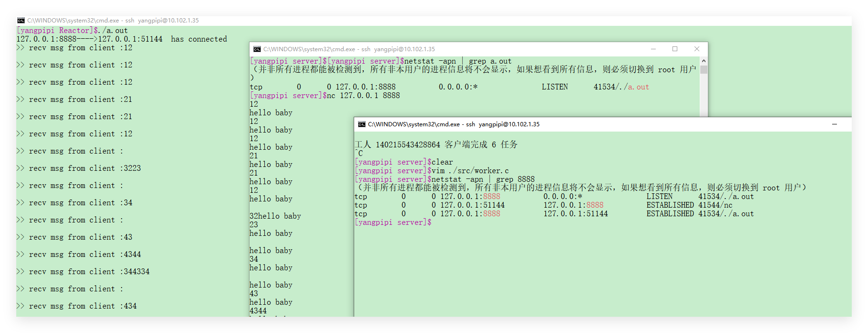Click 'recv msg from client :34' line
The width and height of the screenshot is (868, 333).
coord(75,203)
